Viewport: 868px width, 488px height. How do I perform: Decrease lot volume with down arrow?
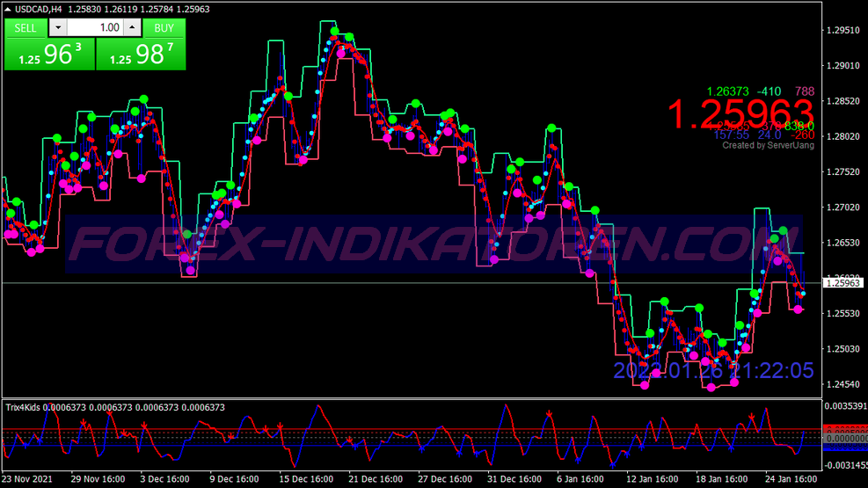58,27
